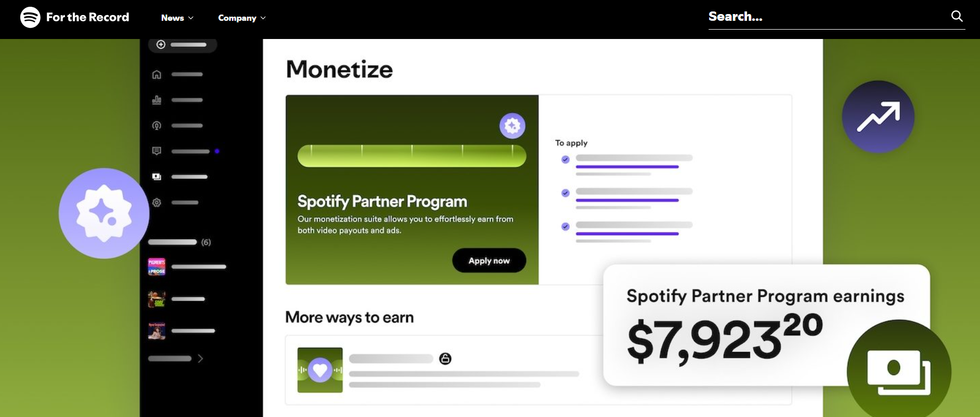Screen dimensions: 980x417
Task: Click the green progress bar
Action: 412,156
